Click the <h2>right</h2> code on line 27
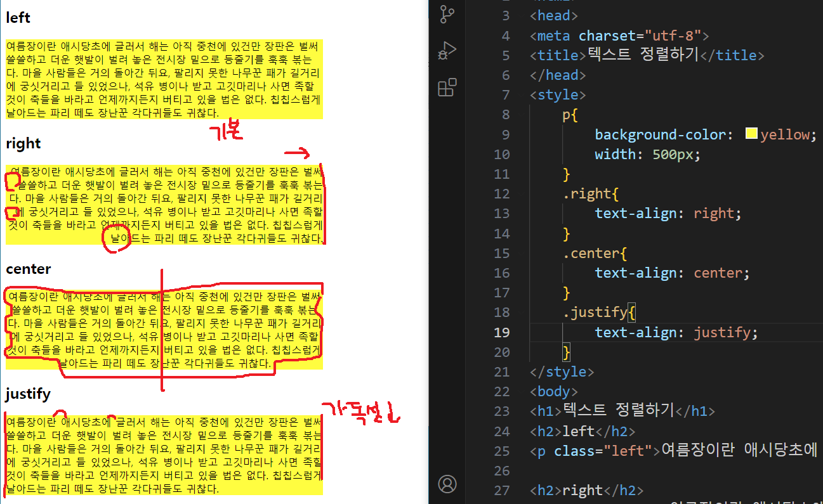 587,490
